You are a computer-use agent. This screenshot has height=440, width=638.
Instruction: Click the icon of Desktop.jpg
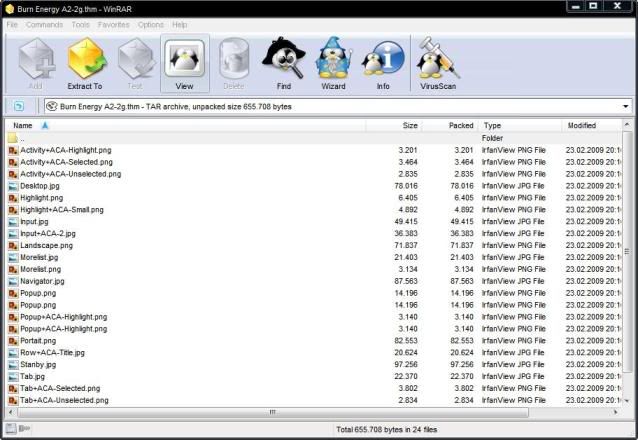pos(13,186)
